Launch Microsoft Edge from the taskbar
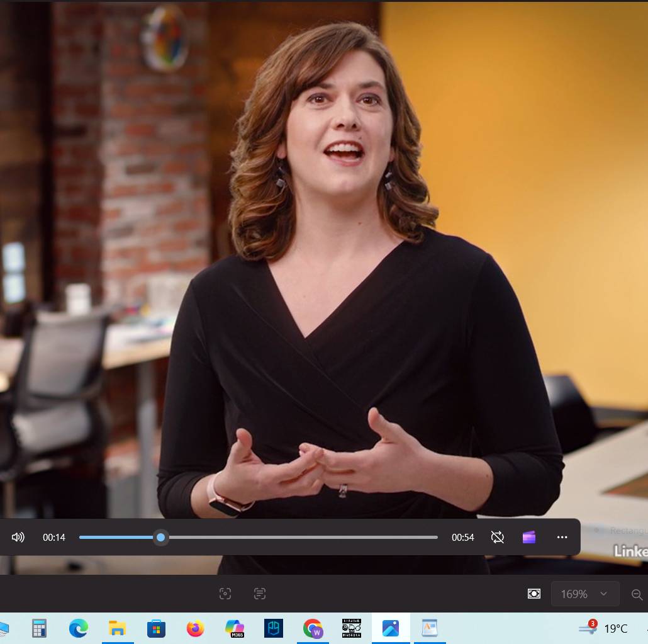Viewport: 648px width, 644px height. [79, 628]
